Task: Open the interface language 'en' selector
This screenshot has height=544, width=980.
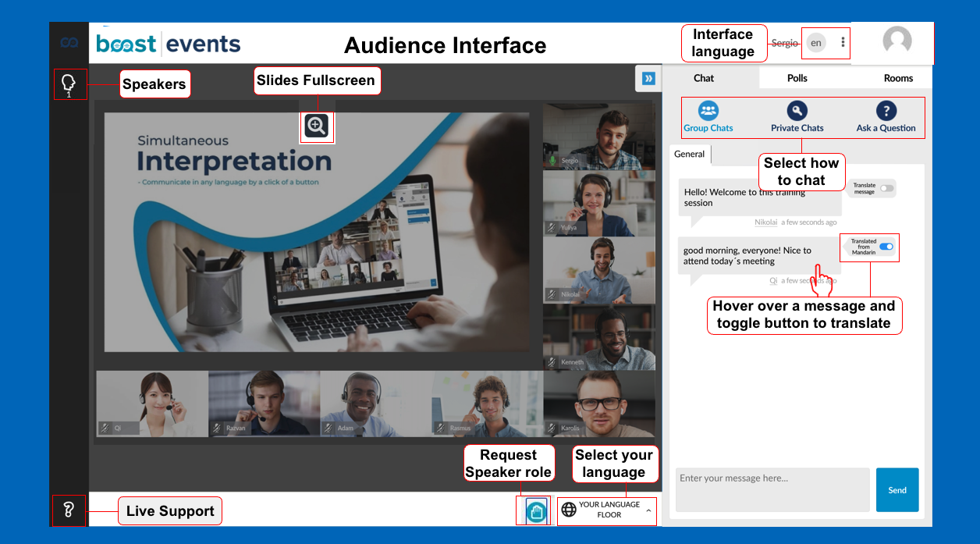Action: (x=815, y=43)
